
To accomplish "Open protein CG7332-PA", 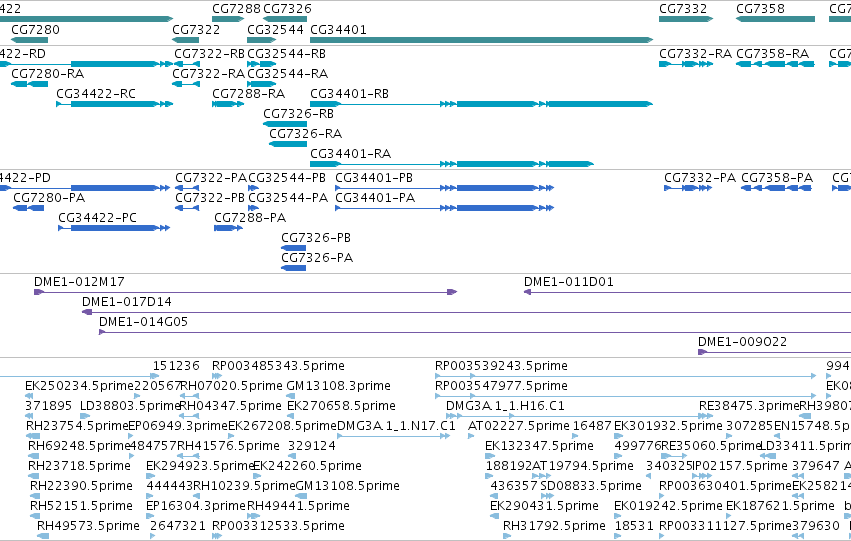I will tap(688, 188).
